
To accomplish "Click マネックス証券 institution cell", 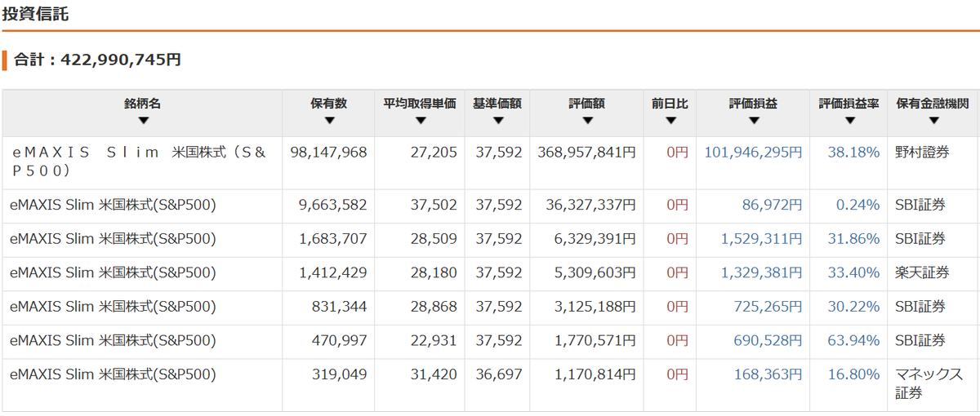I will 929,383.
